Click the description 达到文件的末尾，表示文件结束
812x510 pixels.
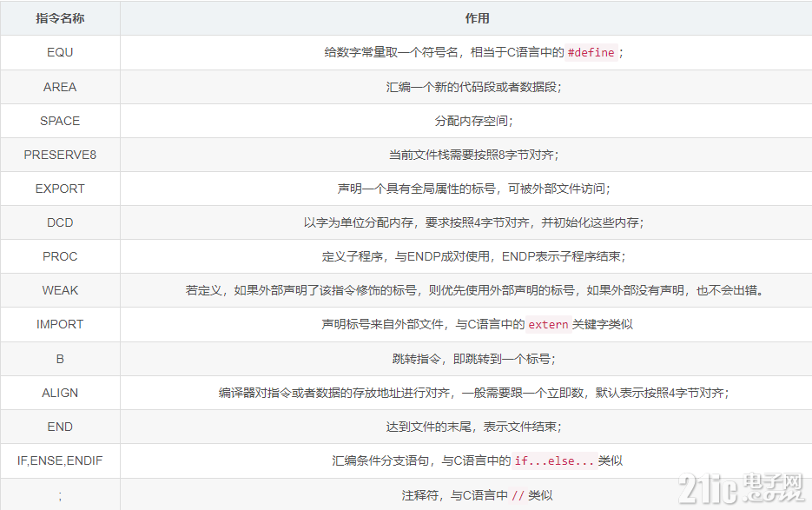(473, 427)
